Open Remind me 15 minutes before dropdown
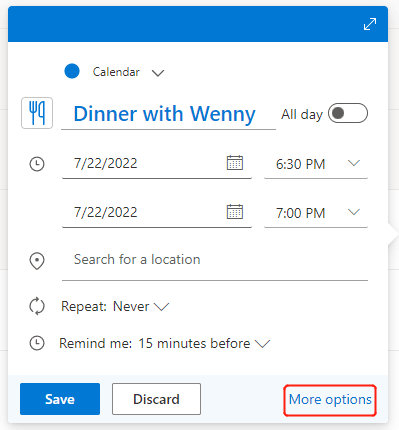 click(165, 343)
